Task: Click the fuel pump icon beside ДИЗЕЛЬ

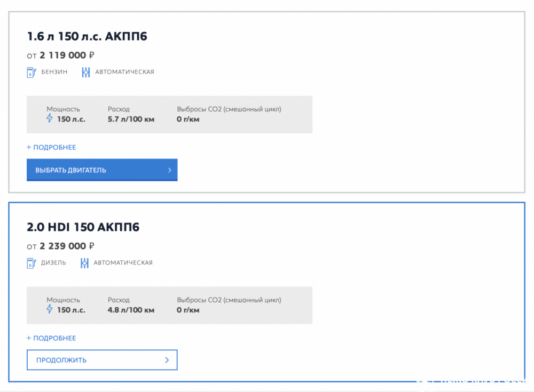Action: pos(31,263)
